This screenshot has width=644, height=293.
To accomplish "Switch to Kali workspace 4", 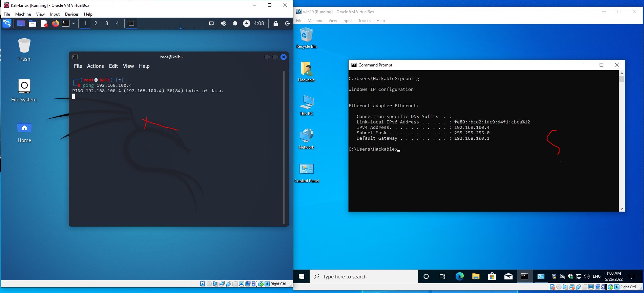I will click(x=118, y=23).
